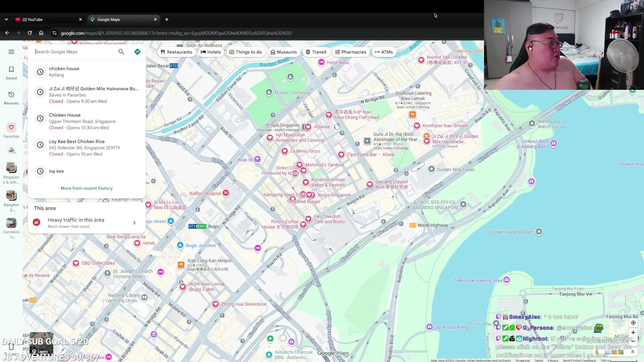
Task: Filter map by Restaurants
Action: [176, 52]
